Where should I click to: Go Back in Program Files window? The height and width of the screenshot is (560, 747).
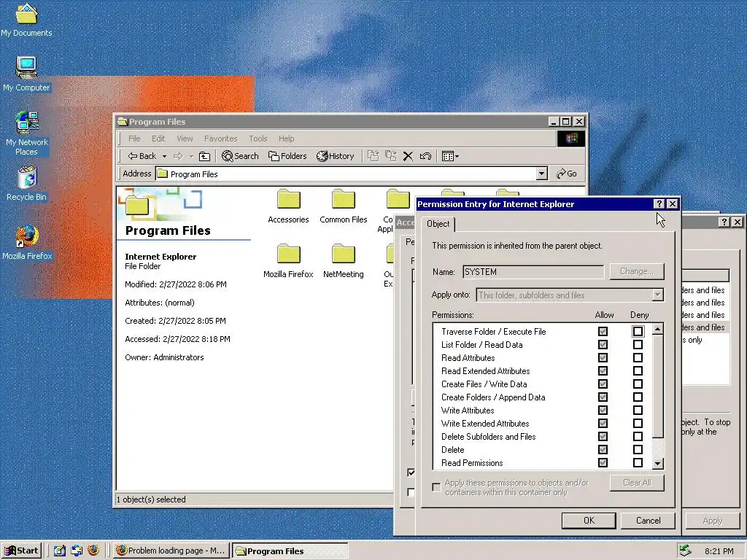[142, 156]
